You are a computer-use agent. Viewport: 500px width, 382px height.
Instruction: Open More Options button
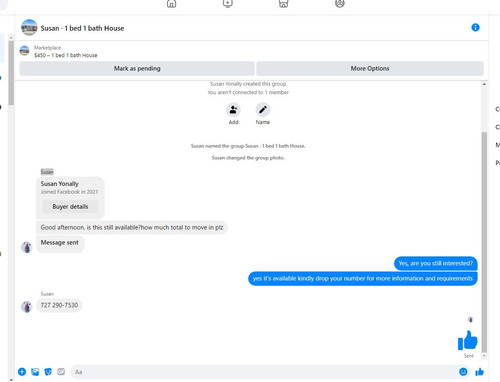(370, 68)
